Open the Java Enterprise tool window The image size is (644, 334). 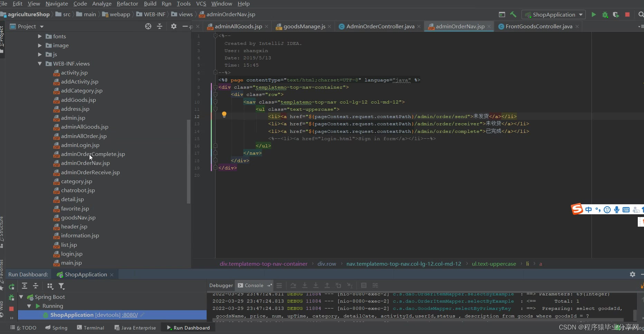[135, 328]
